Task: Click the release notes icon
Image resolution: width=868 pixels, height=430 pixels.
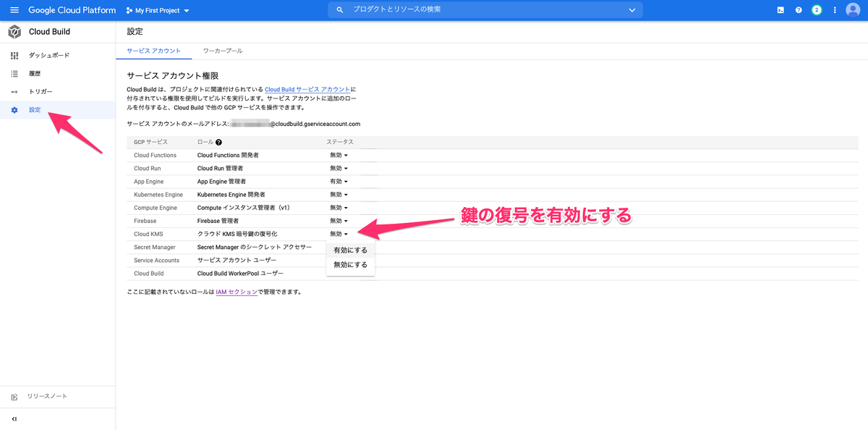Action: coord(14,397)
